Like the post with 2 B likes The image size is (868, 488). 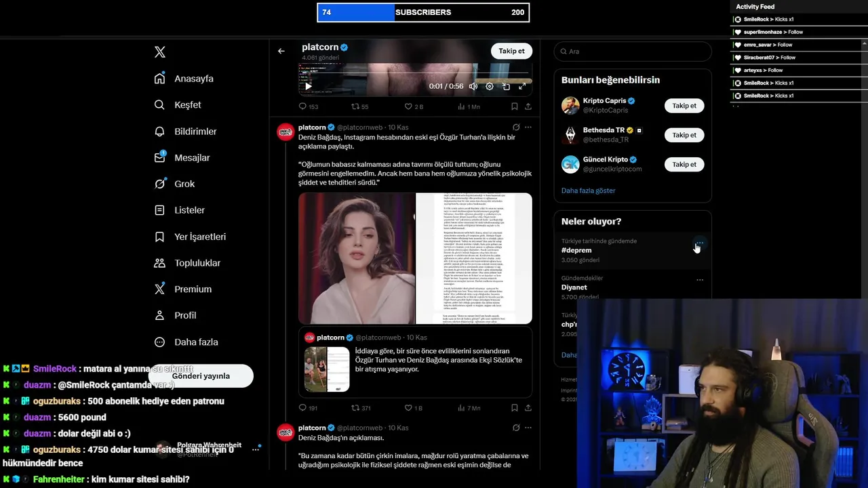pos(414,106)
